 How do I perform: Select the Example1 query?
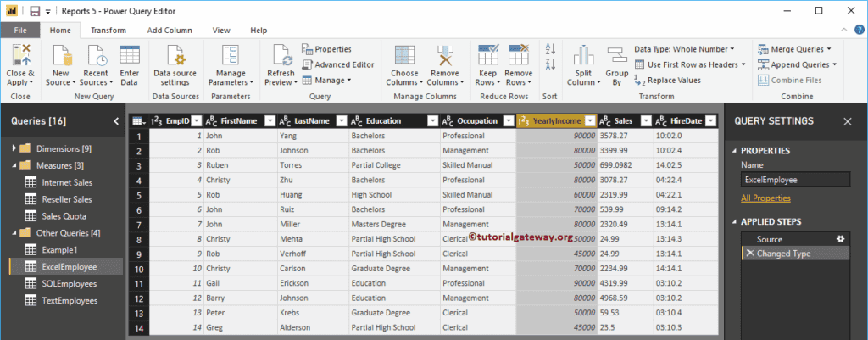point(60,250)
